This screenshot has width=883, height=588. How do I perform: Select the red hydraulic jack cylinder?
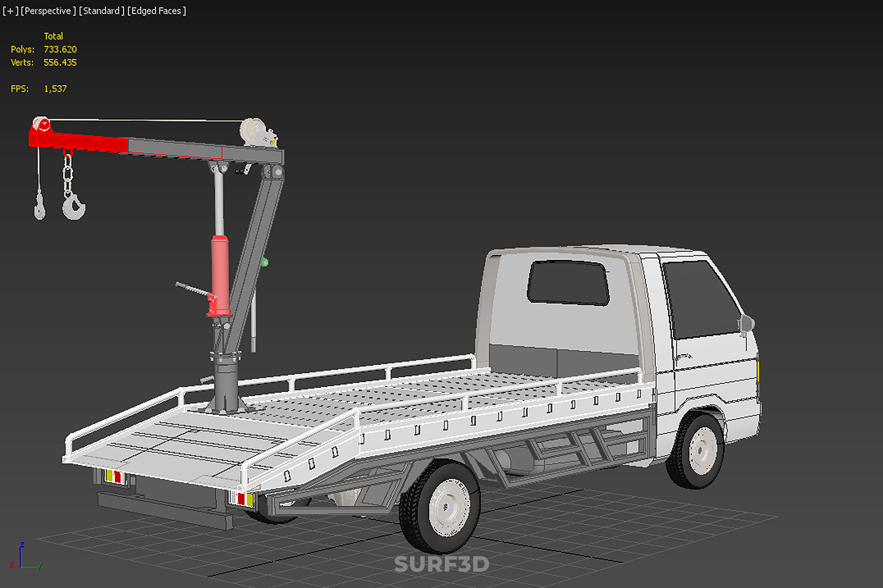220,273
